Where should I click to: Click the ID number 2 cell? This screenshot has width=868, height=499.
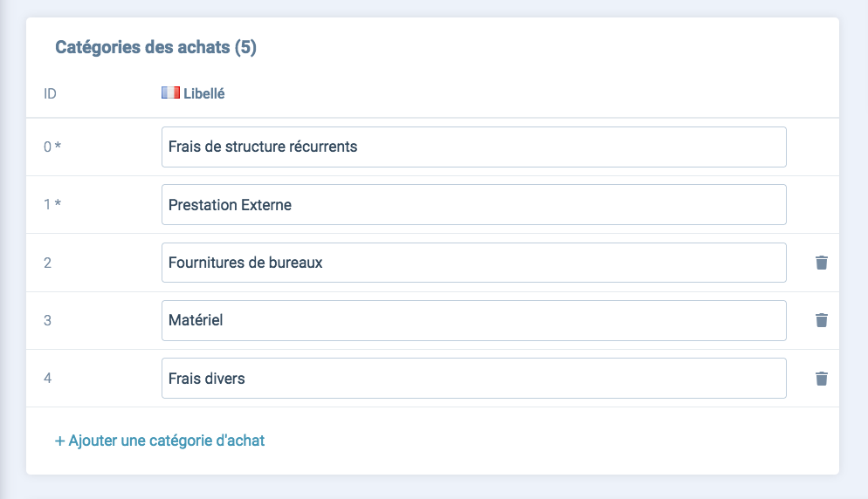[48, 263]
